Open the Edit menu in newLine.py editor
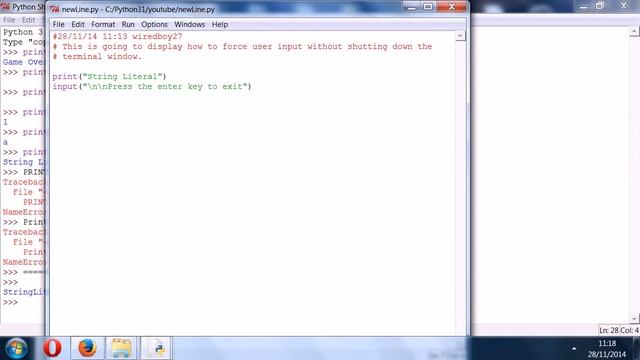This screenshot has height=360, width=640. click(x=78, y=24)
